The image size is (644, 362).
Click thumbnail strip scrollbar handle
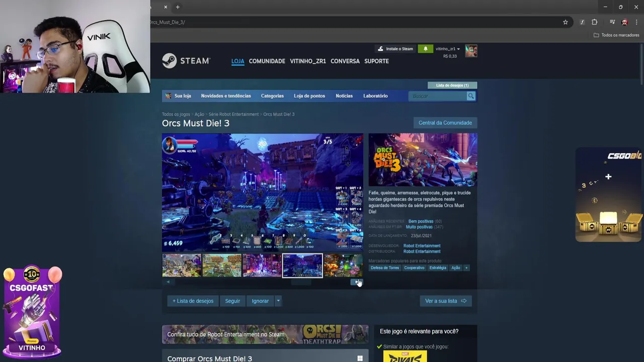pos(301,282)
